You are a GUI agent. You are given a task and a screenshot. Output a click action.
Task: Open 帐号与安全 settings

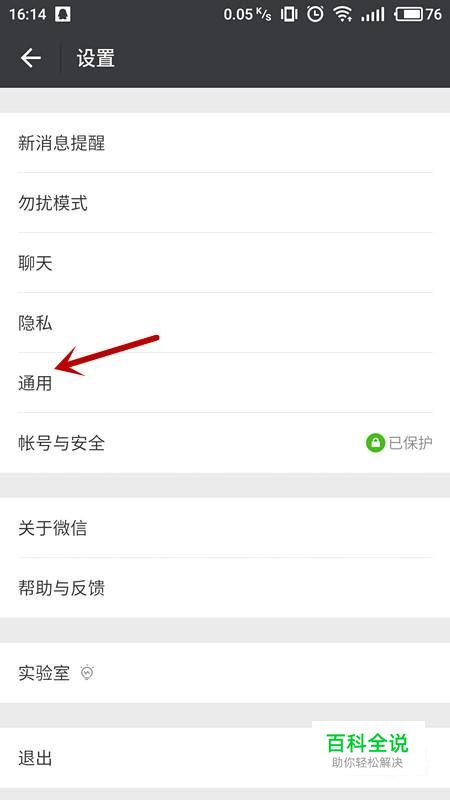(225, 443)
